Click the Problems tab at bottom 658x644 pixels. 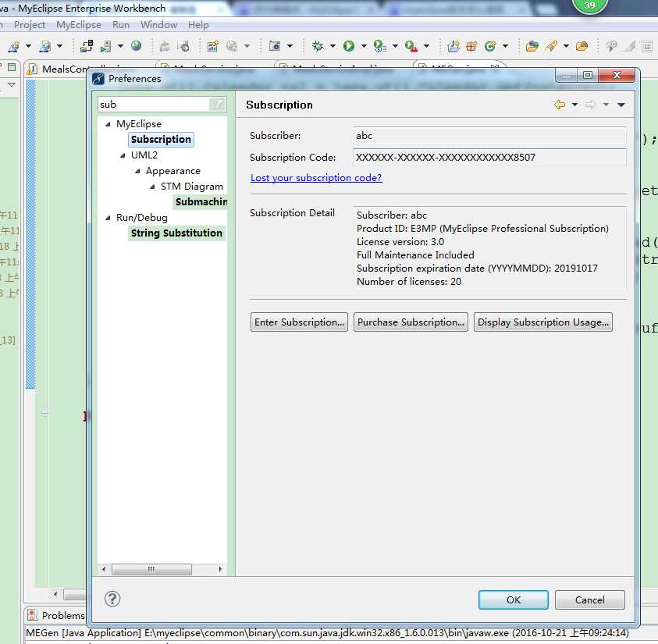tap(56, 615)
